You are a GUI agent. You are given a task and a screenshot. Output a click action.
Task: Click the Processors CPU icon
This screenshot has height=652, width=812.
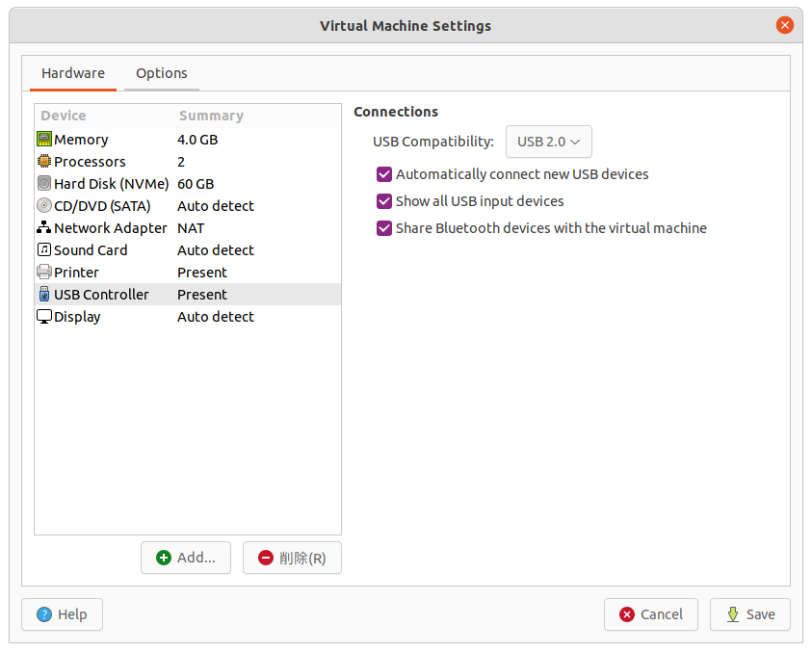tap(44, 161)
